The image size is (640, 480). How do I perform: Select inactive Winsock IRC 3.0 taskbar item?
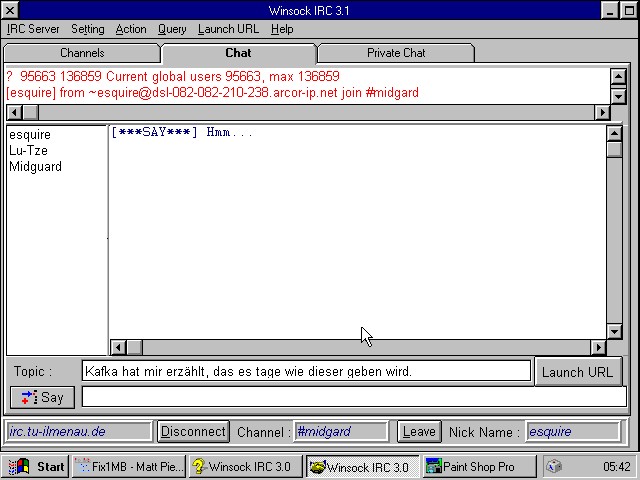click(245, 467)
